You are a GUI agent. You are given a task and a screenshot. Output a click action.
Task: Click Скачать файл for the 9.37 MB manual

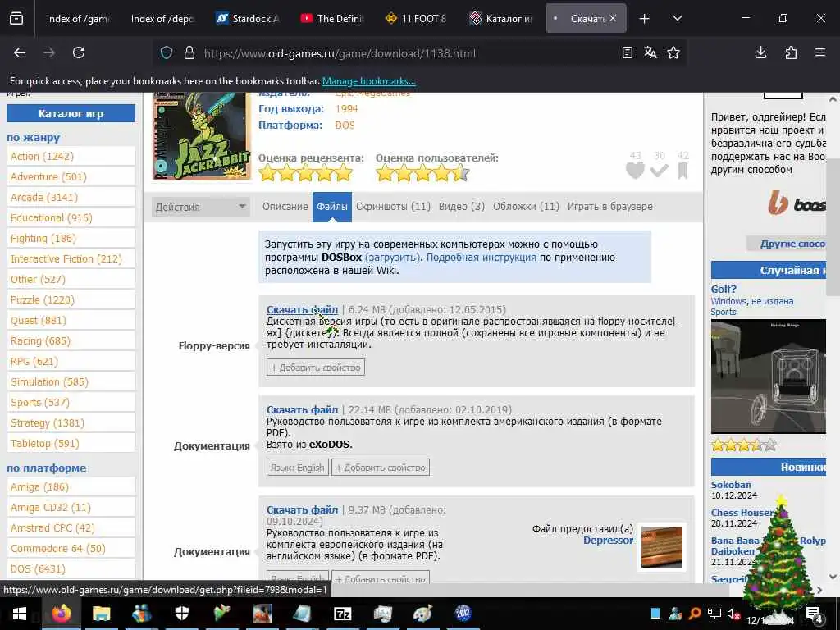[302, 510]
